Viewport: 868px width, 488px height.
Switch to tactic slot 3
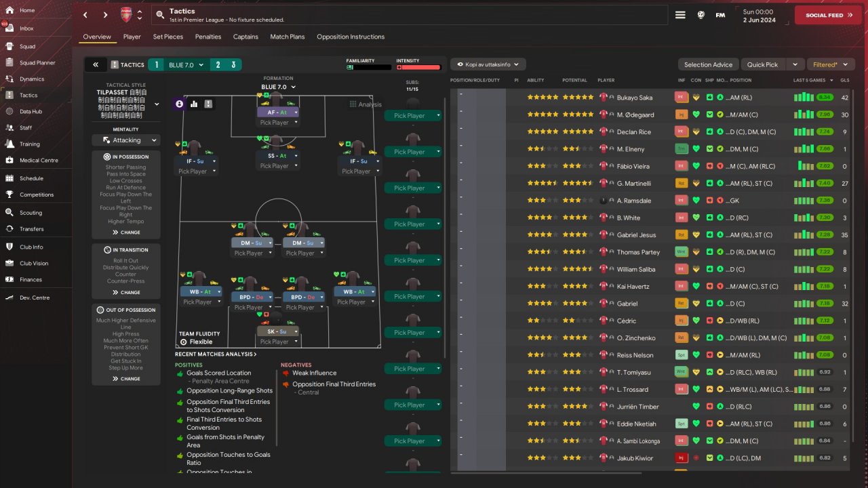click(234, 65)
